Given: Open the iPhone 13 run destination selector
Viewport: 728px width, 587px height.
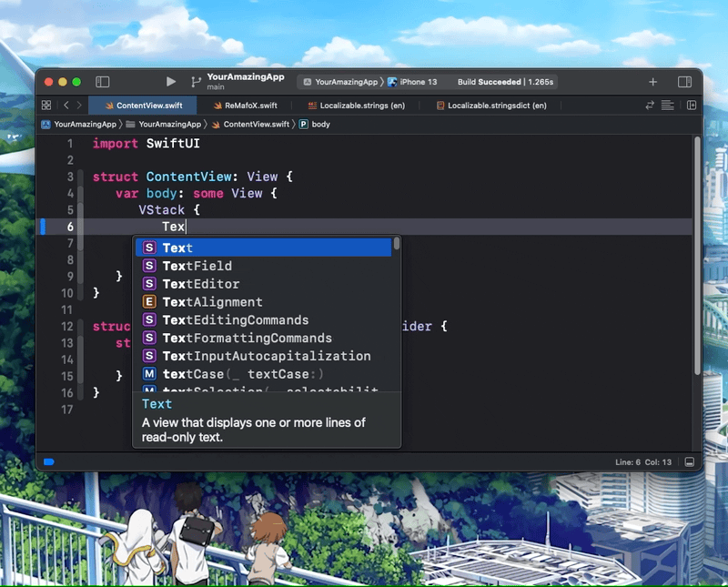Looking at the screenshot, I should coord(412,82).
